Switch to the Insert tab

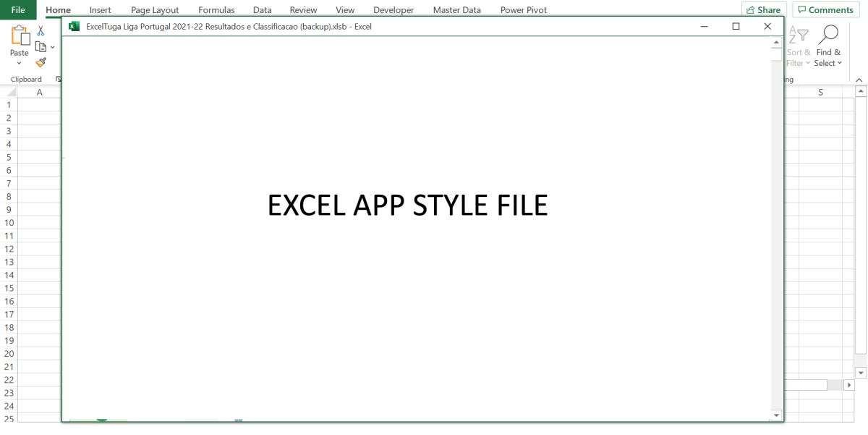pyautogui.click(x=100, y=10)
